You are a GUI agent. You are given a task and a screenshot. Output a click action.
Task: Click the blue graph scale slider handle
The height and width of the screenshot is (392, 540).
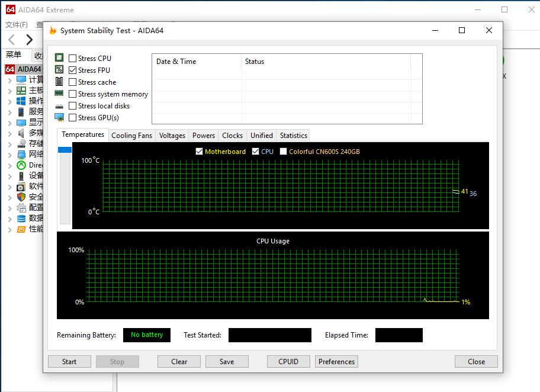tap(65, 149)
